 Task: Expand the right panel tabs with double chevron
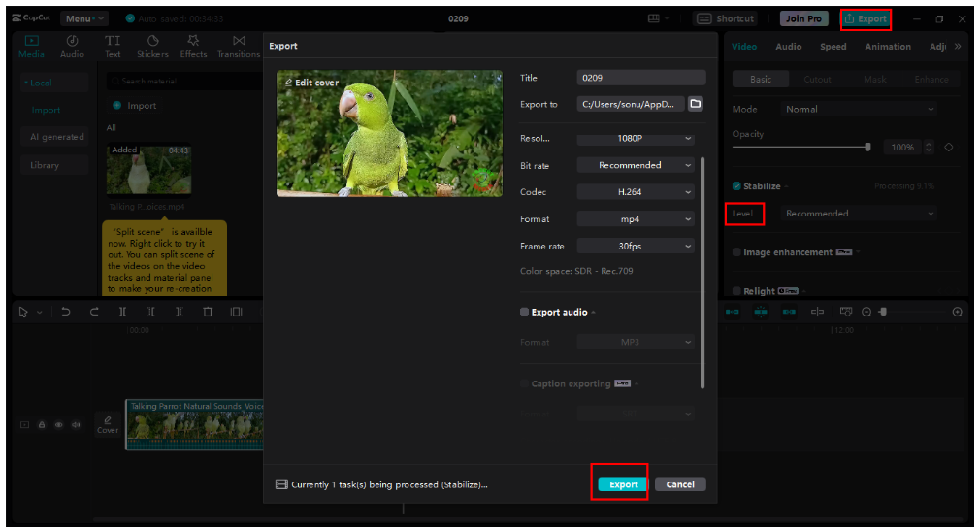[x=958, y=47]
